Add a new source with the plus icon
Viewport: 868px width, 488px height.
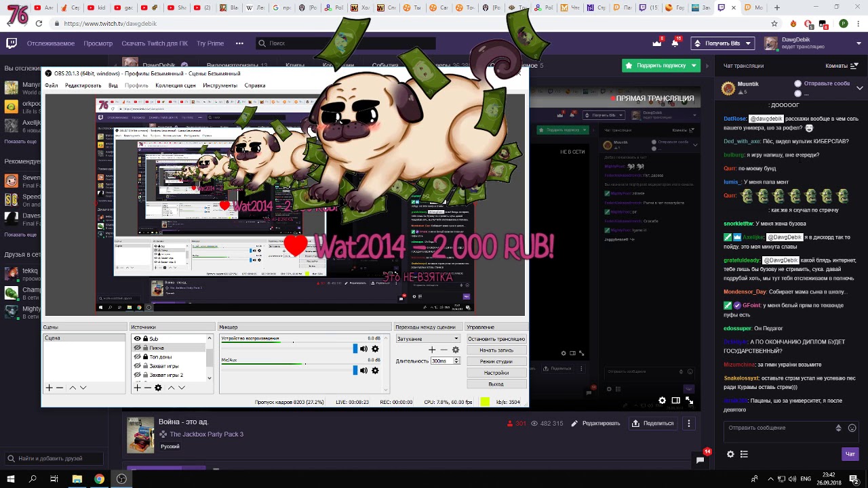click(x=137, y=388)
